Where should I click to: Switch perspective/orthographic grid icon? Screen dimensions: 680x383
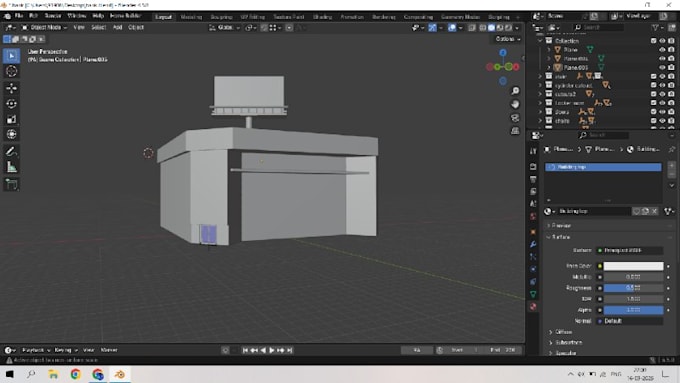[515, 131]
